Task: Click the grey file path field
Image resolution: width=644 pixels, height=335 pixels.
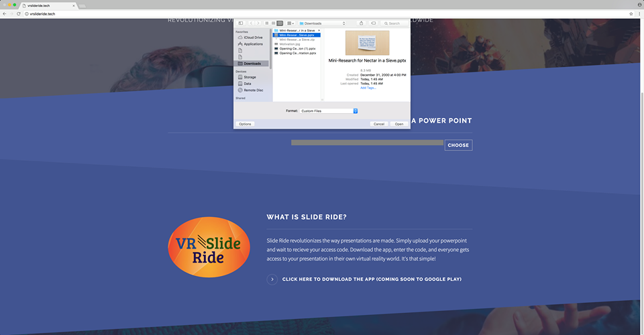Action: click(367, 143)
